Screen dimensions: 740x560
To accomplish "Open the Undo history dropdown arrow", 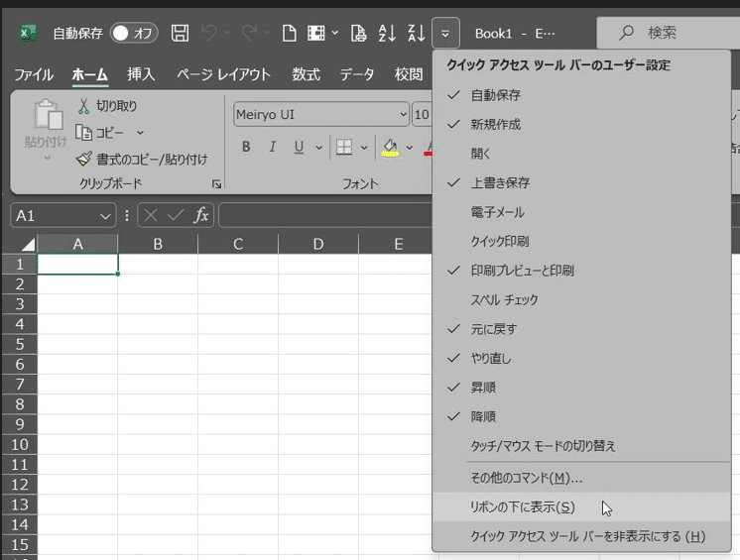I will point(227,33).
